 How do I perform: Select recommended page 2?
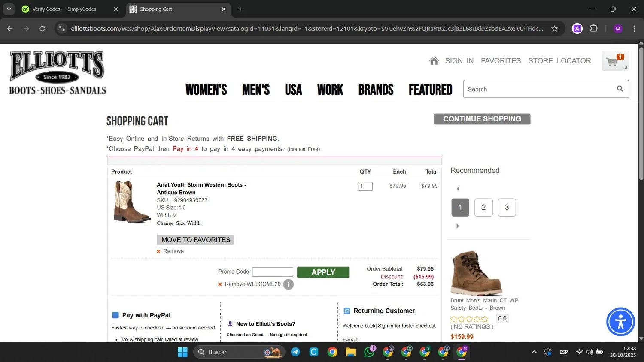(x=483, y=208)
